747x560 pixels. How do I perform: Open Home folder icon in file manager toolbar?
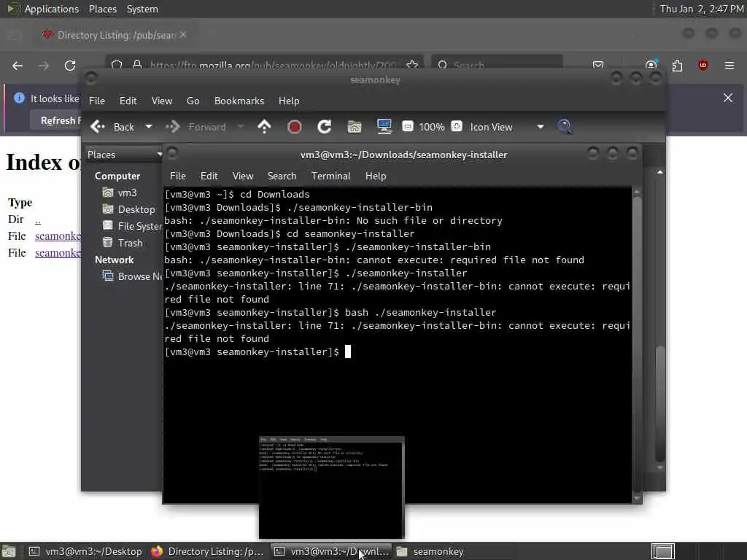(x=355, y=127)
